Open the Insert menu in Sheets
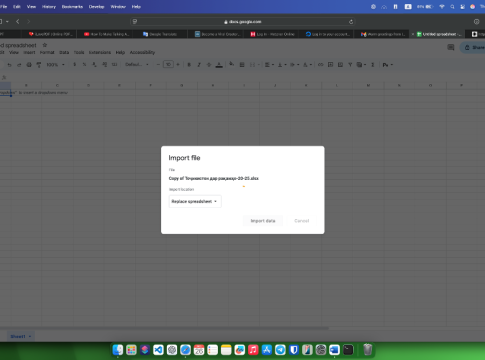485x360 pixels. [29, 52]
